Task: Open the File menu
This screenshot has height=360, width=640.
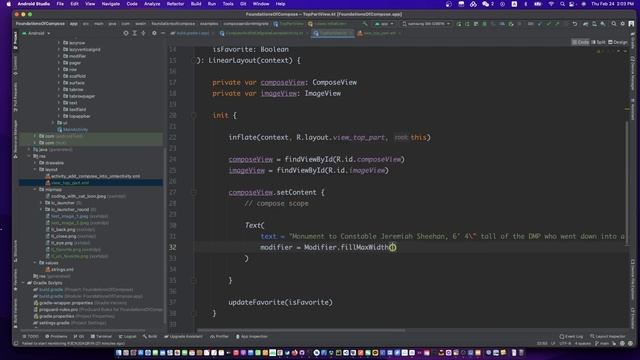Action: click(60, 4)
